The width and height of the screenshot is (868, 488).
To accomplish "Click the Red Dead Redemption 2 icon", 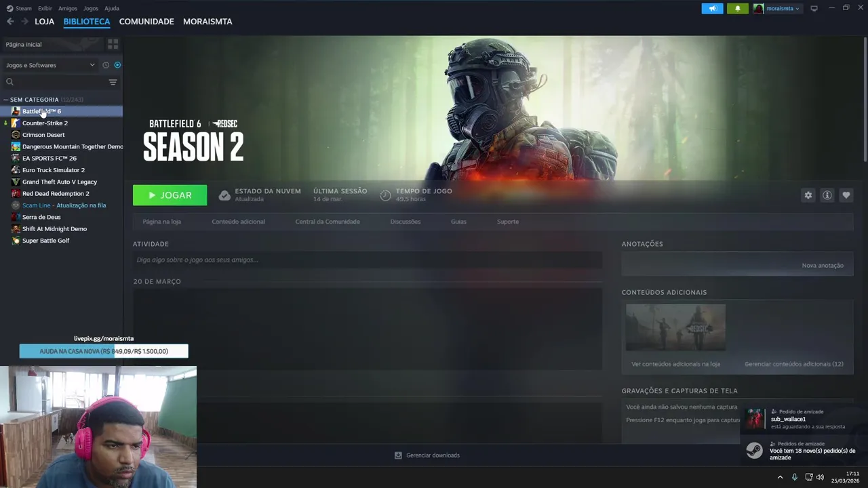I will click(16, 193).
